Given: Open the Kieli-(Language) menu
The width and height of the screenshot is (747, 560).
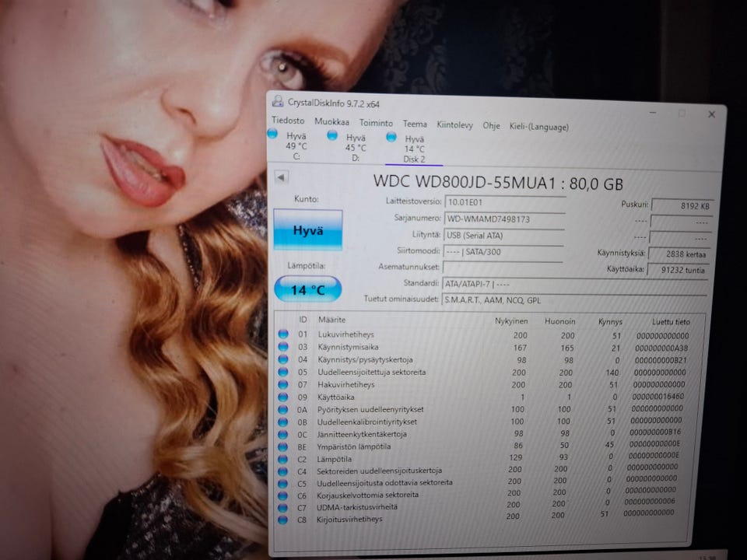Looking at the screenshot, I should click(538, 127).
